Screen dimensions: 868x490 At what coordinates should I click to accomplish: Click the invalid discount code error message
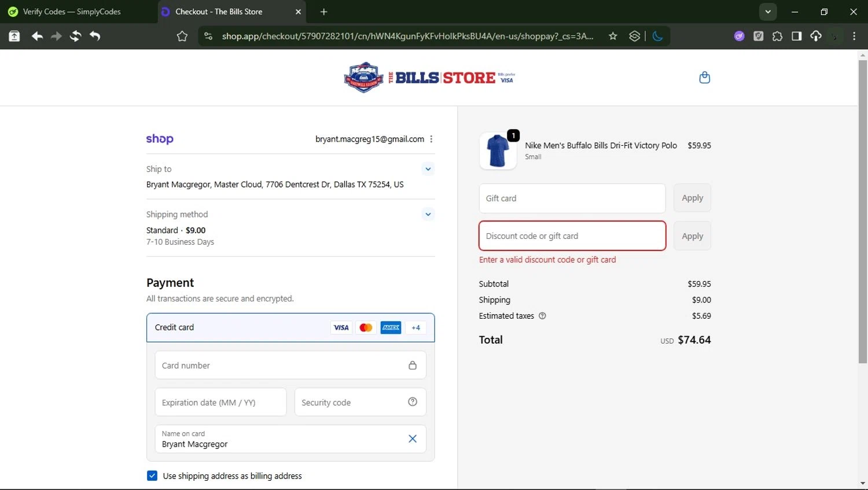tap(547, 260)
